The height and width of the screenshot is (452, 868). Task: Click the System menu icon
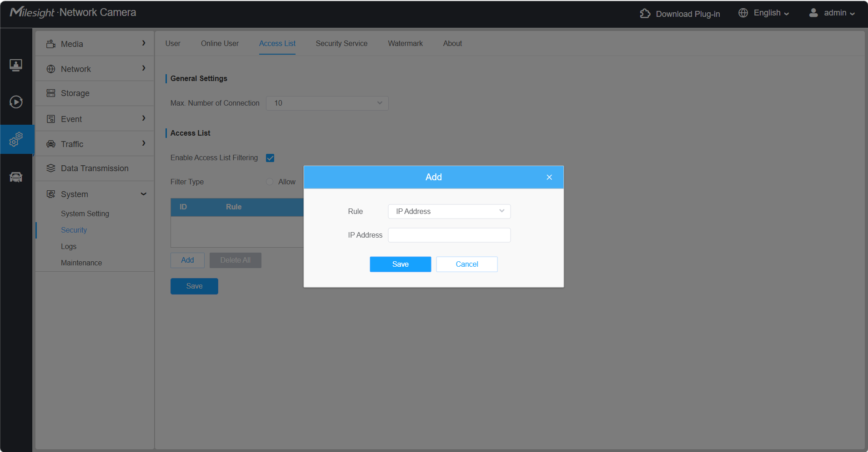51,194
